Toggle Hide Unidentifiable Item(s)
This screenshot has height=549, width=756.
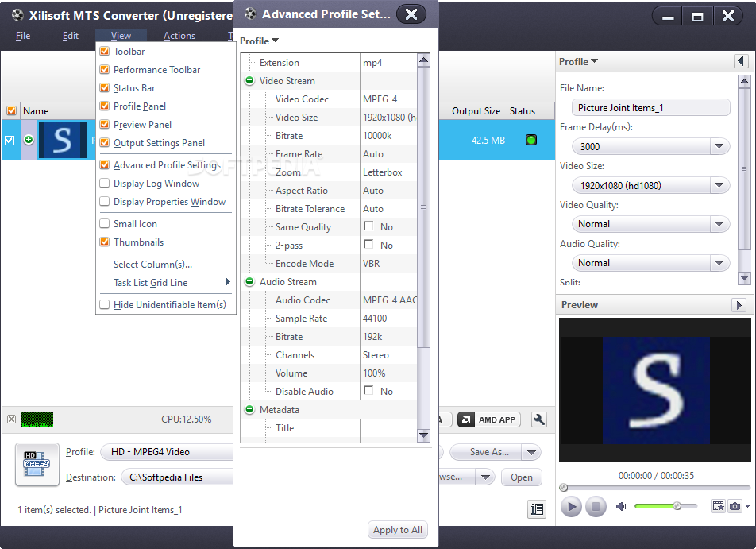coord(105,305)
